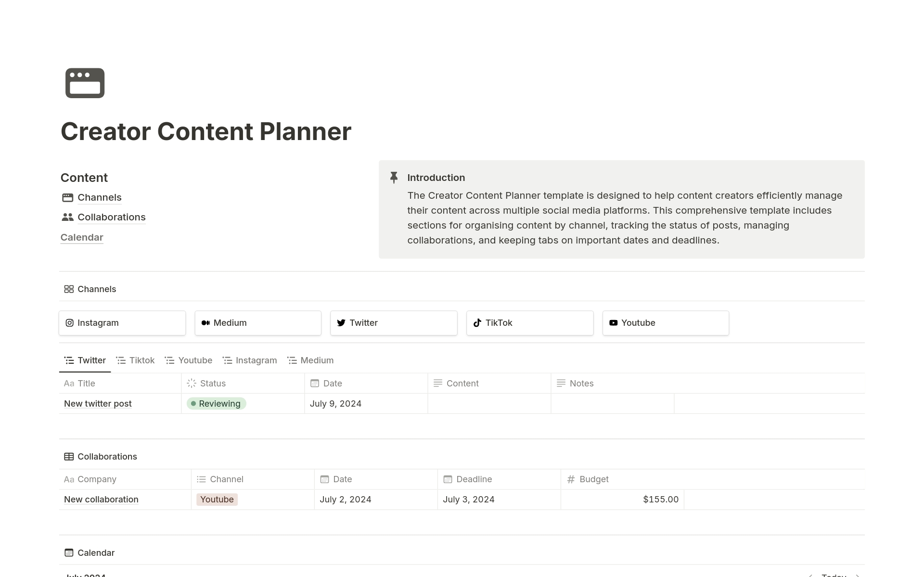Switch to the Youtube view tab
The width and height of the screenshot is (924, 577).
(189, 360)
